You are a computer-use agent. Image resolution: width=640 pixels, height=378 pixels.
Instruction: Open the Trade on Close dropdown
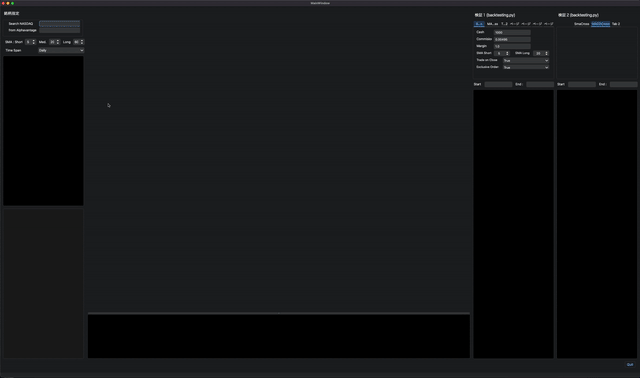tap(526, 60)
